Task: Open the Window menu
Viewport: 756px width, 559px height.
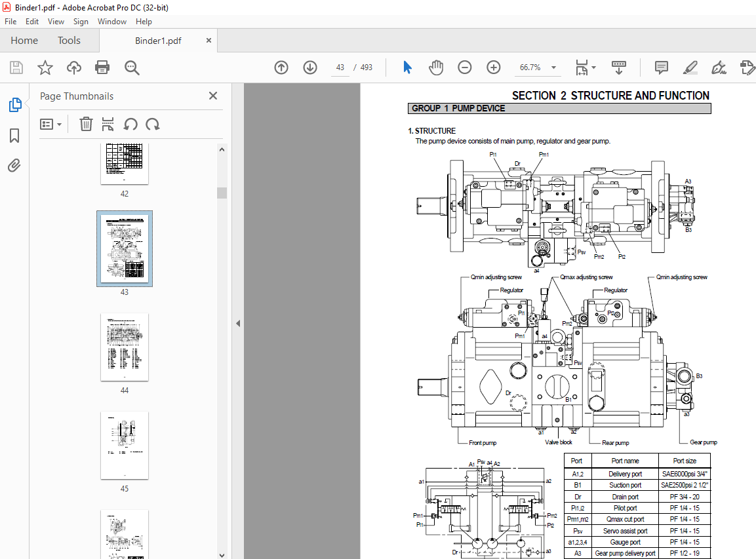Action: click(x=112, y=21)
